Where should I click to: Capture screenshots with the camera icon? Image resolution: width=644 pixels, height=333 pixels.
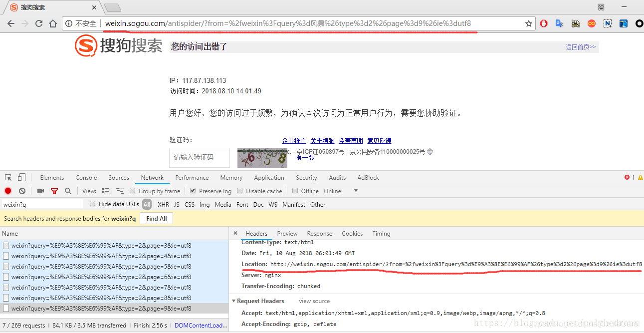(x=40, y=191)
